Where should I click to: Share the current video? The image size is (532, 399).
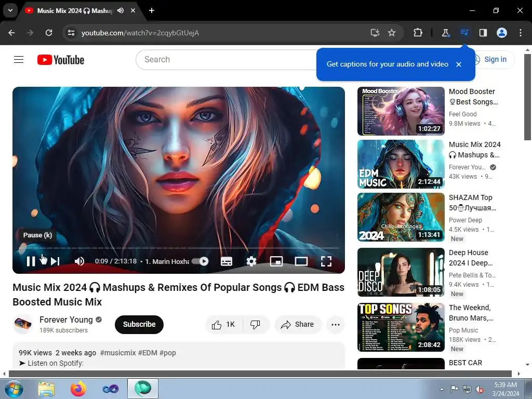pos(298,324)
